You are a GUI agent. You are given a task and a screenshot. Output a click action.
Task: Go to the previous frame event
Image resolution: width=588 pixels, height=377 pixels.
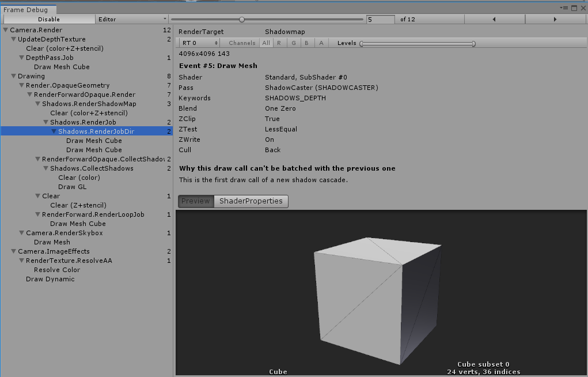click(494, 19)
